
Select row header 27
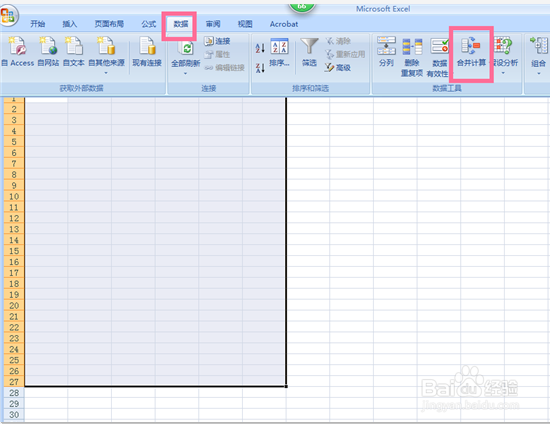[x=14, y=382]
